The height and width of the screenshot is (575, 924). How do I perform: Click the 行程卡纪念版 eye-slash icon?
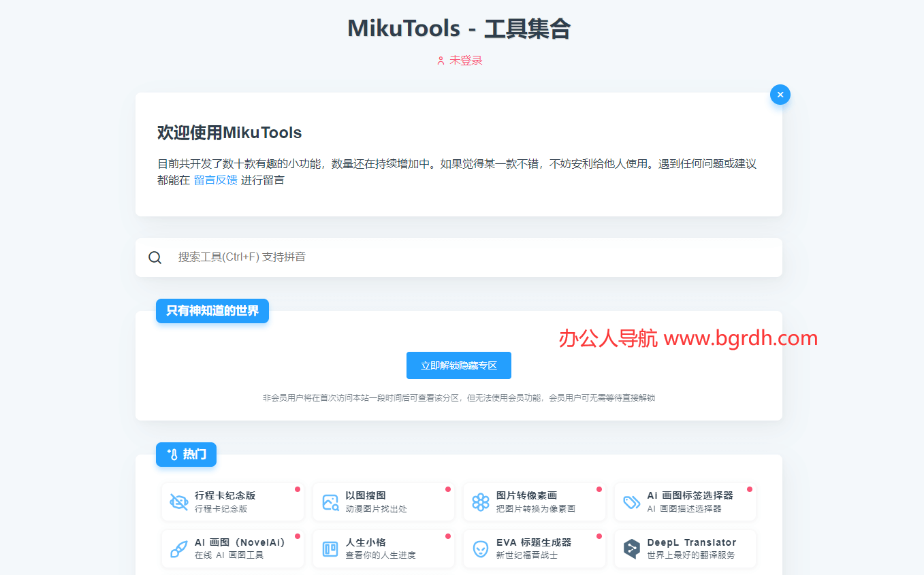pos(179,502)
